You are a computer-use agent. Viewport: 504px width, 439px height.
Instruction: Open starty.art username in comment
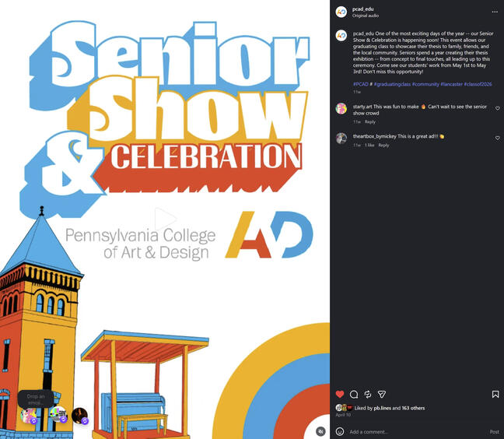coord(362,107)
